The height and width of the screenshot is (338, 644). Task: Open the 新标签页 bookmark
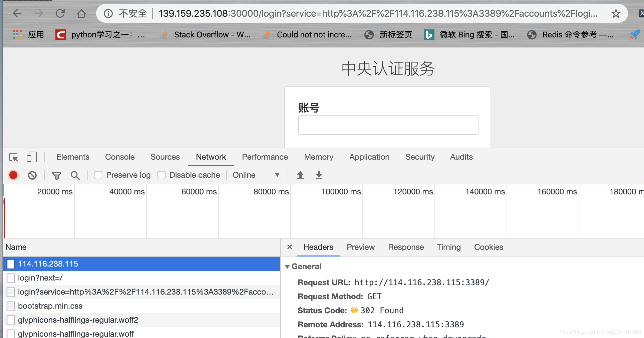click(388, 34)
